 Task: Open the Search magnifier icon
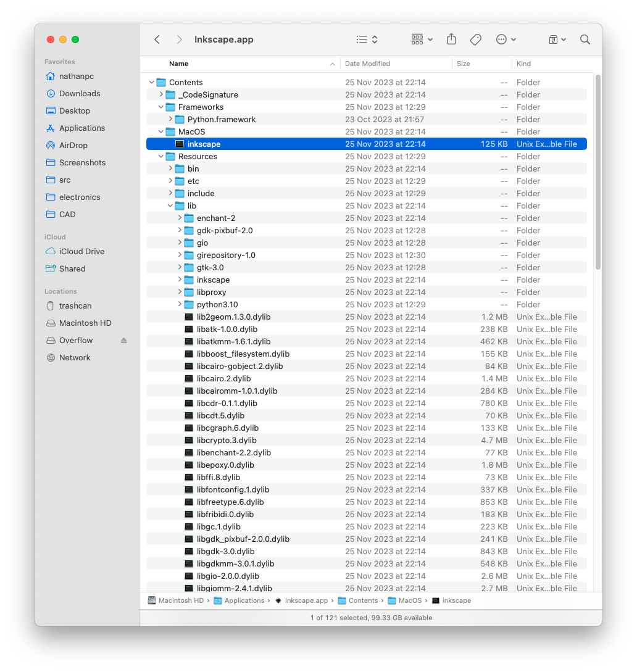(585, 39)
